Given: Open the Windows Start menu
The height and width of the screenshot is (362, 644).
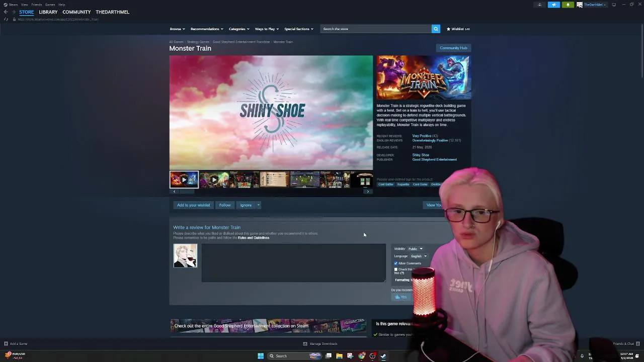Looking at the screenshot, I should (x=261, y=356).
